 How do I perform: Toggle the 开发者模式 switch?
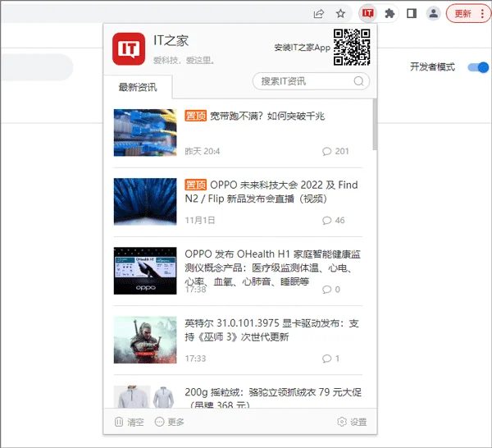pyautogui.click(x=478, y=67)
